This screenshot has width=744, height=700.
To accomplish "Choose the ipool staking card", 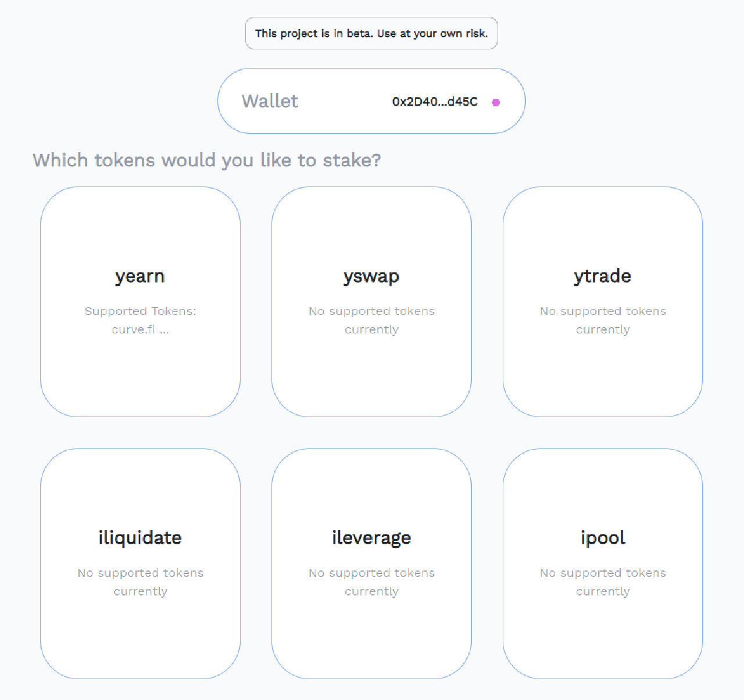I will [x=603, y=563].
